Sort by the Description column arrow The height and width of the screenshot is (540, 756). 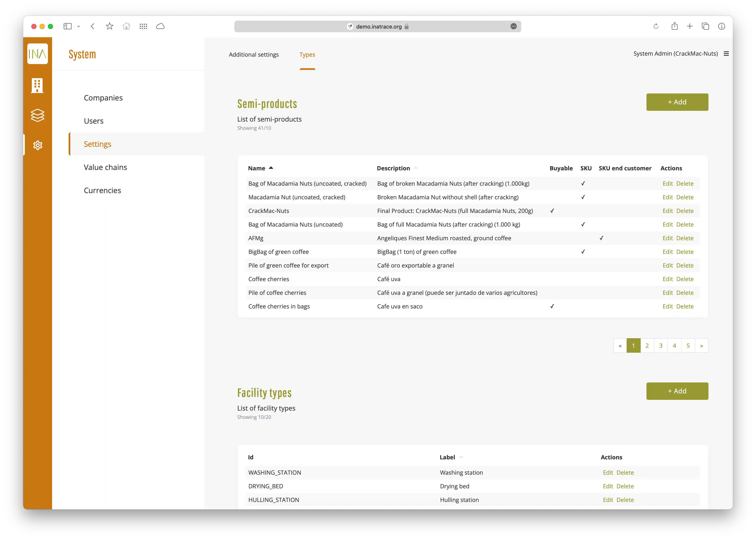pyautogui.click(x=416, y=168)
